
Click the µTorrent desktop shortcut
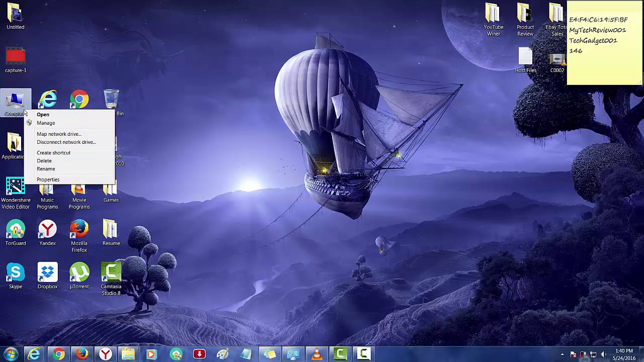[x=79, y=276]
